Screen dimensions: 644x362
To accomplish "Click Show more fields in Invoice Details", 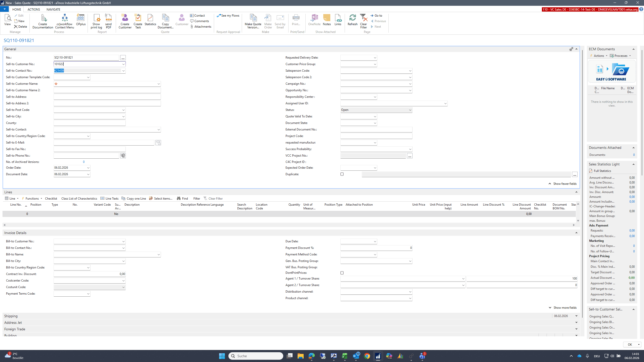I will 562,308.
